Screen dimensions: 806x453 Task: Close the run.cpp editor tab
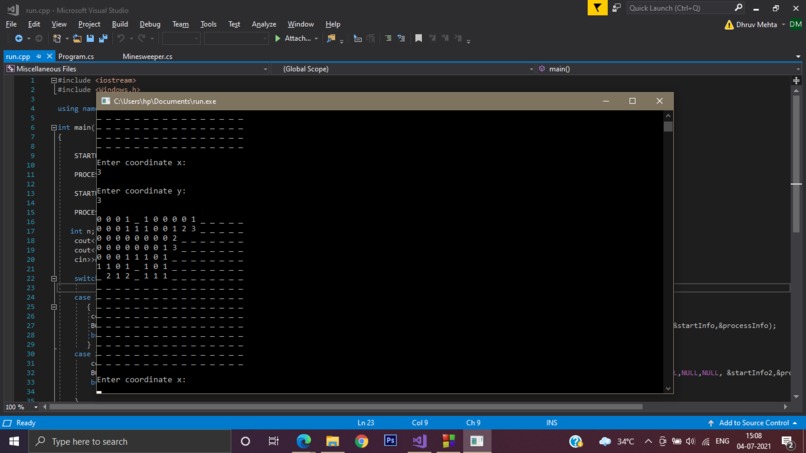pos(49,57)
